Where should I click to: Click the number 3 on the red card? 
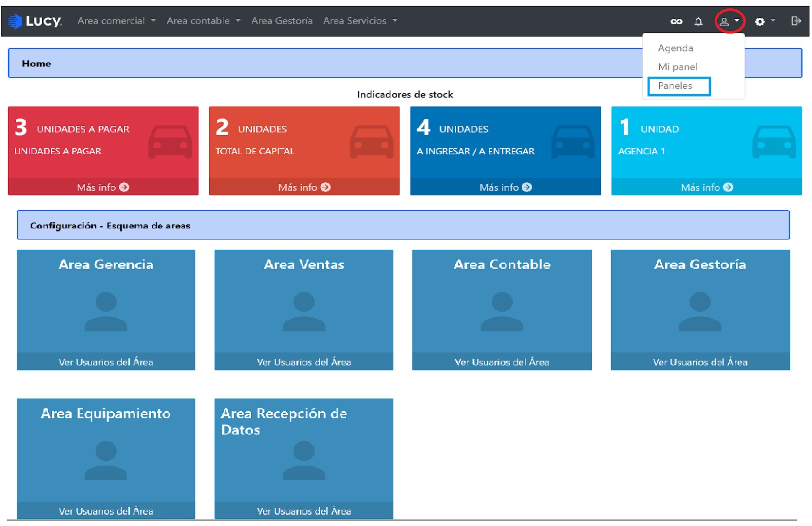point(21,127)
